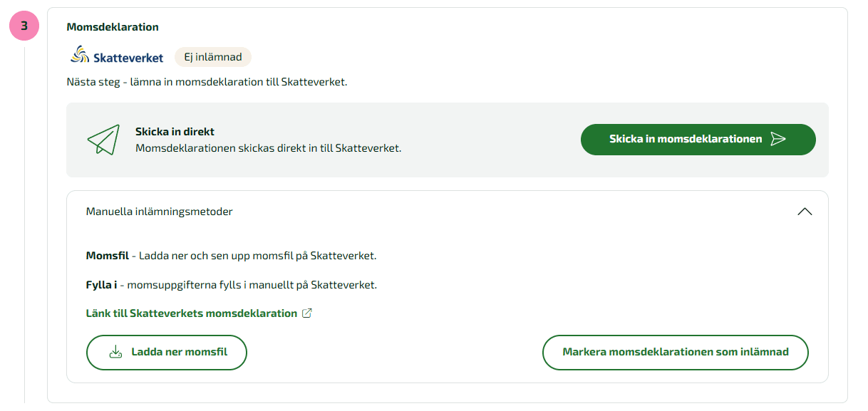Collapse the panel with the chevron up arrow
Image resolution: width=868 pixels, height=411 pixels.
pyautogui.click(x=805, y=212)
